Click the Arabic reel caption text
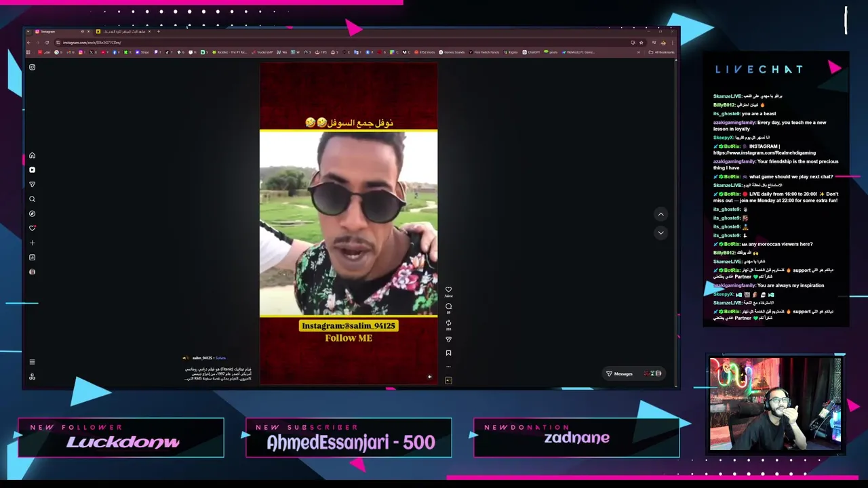The width and height of the screenshot is (868, 488). tap(218, 373)
